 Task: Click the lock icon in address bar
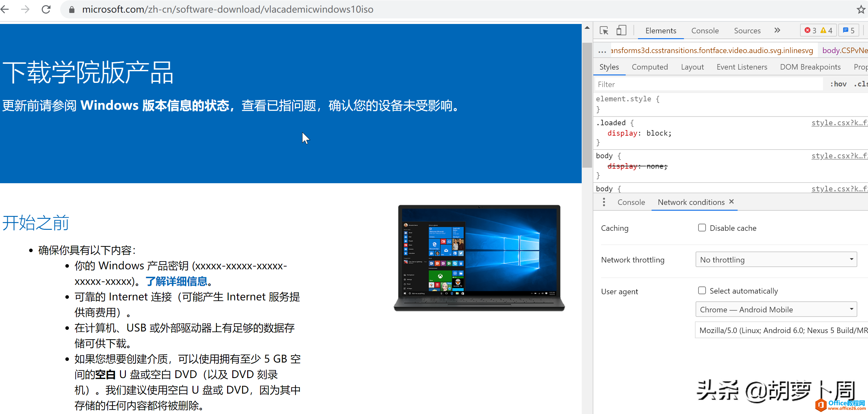[71, 9]
